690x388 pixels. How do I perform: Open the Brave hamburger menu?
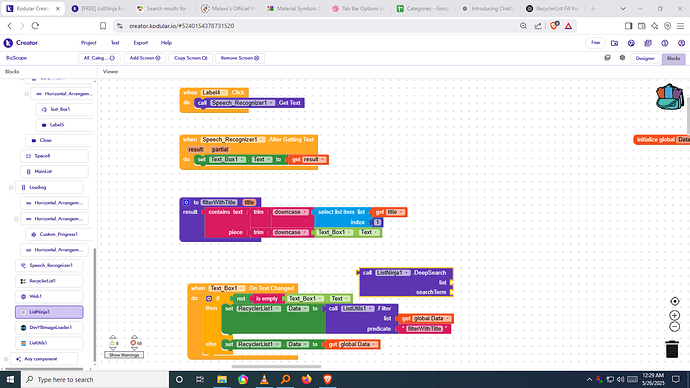click(680, 26)
